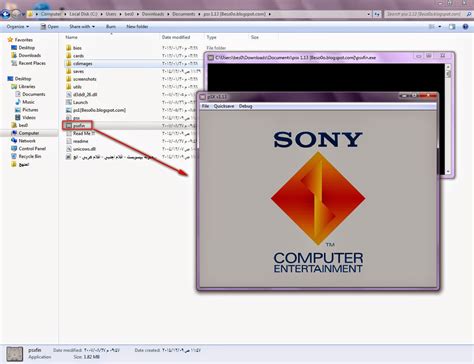Click psxfin thumbnail in the details pane

(x=15, y=354)
